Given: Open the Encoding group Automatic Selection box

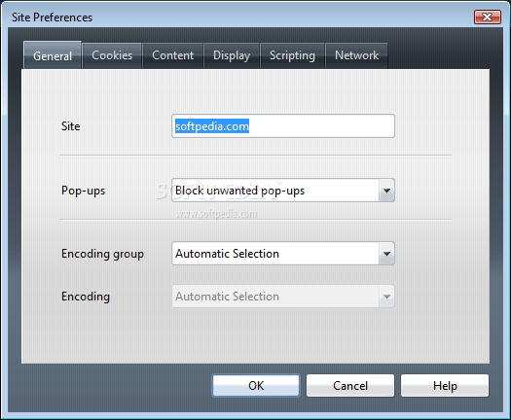Looking at the screenshot, I should pyautogui.click(x=283, y=254).
